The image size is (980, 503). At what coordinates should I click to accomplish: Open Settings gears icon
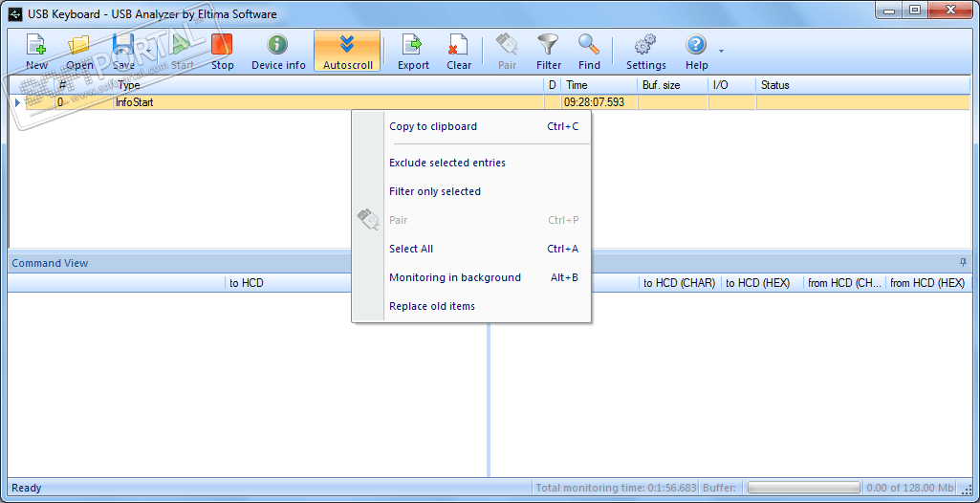pos(645,45)
